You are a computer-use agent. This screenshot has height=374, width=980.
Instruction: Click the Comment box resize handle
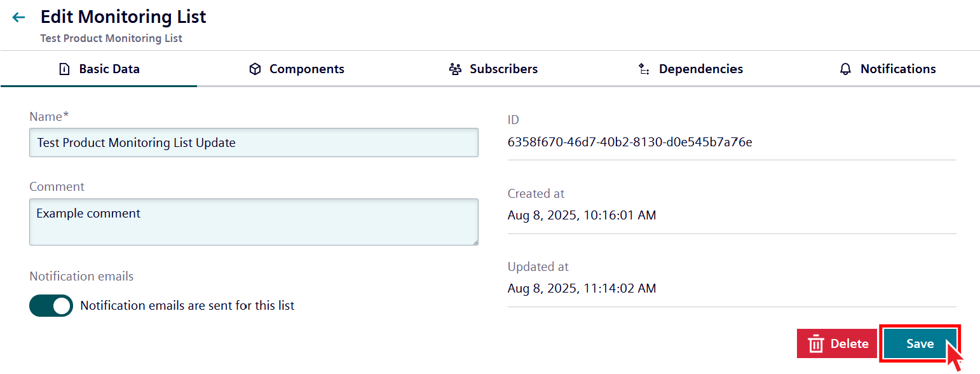point(475,242)
